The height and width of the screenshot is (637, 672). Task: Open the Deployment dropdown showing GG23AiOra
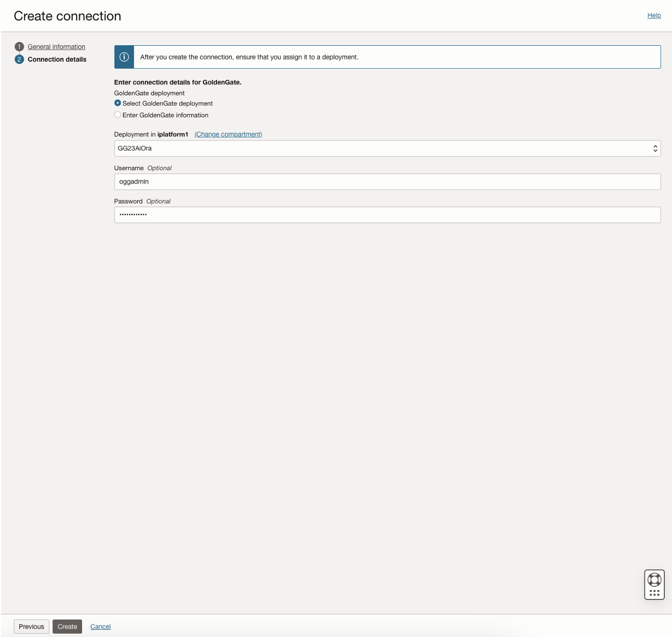pyautogui.click(x=387, y=148)
